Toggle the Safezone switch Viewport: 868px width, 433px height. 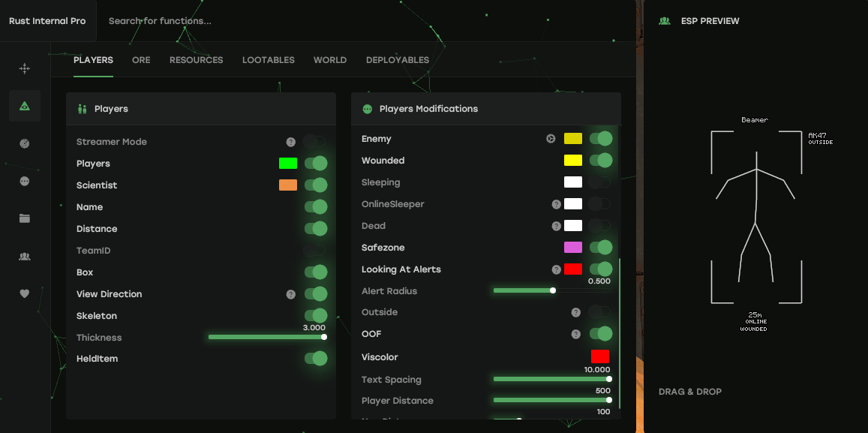pos(601,248)
